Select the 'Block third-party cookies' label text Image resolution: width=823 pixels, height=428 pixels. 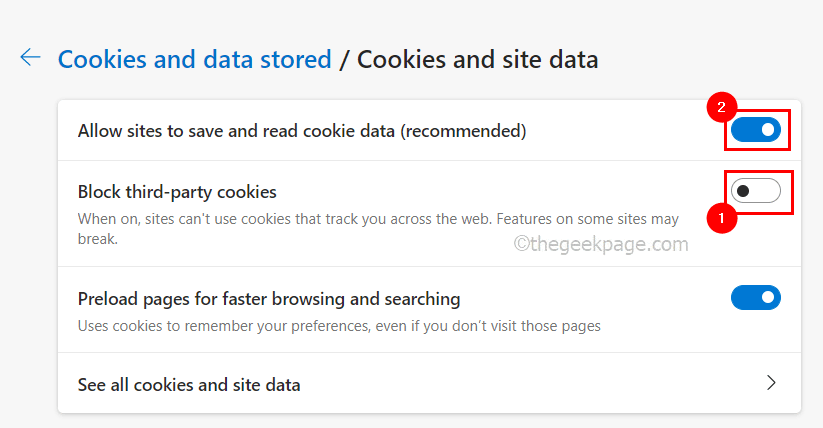pyautogui.click(x=177, y=192)
